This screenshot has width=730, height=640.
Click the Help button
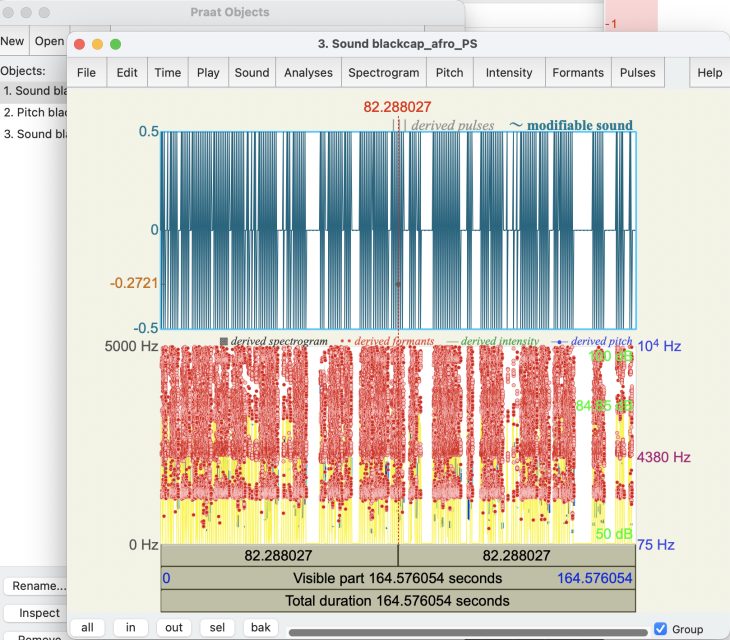click(710, 72)
